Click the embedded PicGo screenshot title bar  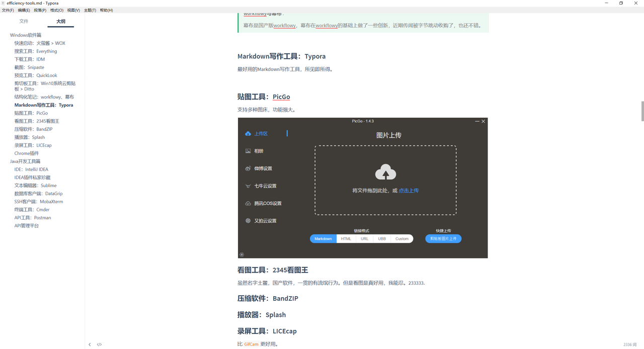pos(363,121)
